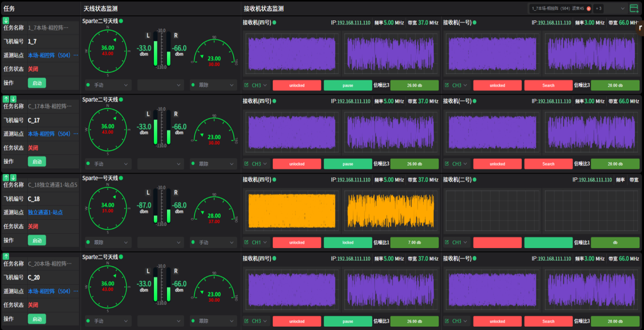Click the down arrow icon for task C_17
The width and height of the screenshot is (644, 330).
coord(14,99)
